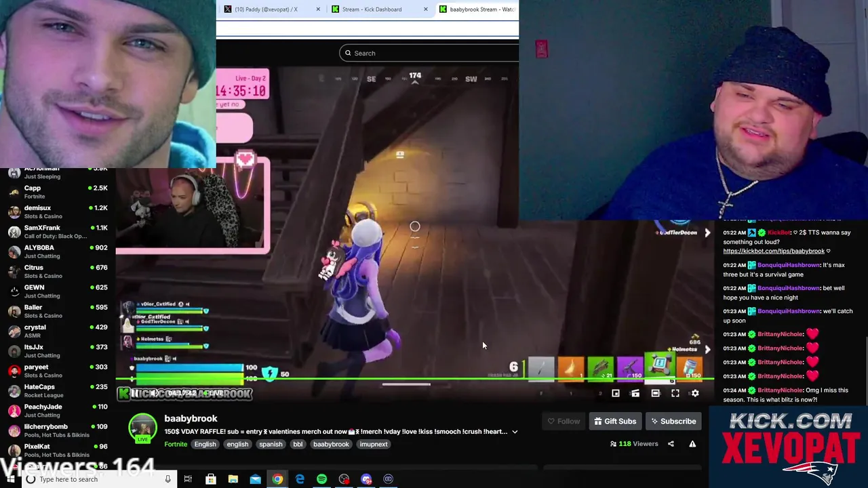Screen dimensions: 868x488
Task: Select the baabybrook tag
Action: (331, 444)
